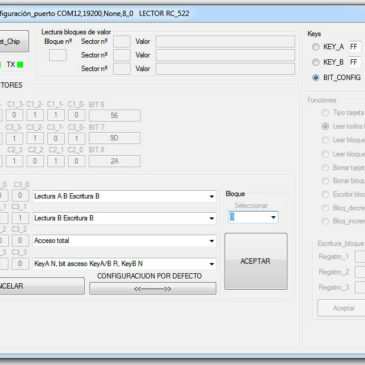Click the C2_2 bit box
This screenshot has width=365, height=365.
pyautogui.click(x=35, y=161)
